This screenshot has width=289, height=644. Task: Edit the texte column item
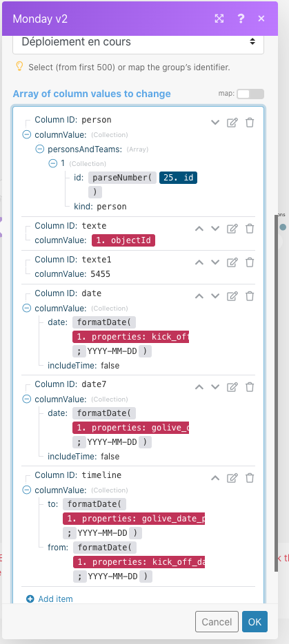(x=232, y=229)
